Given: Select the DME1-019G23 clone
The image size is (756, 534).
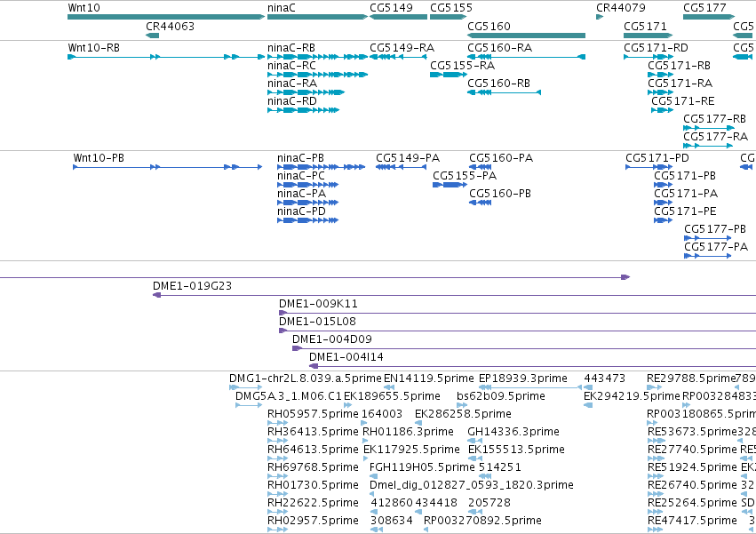Looking at the screenshot, I should click(454, 295).
